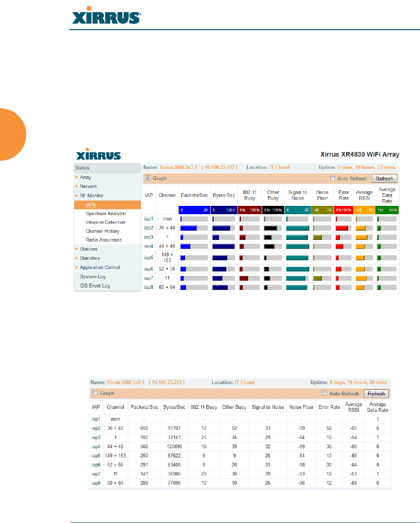Click Average RSSI value -69 for iap8

click(353, 483)
